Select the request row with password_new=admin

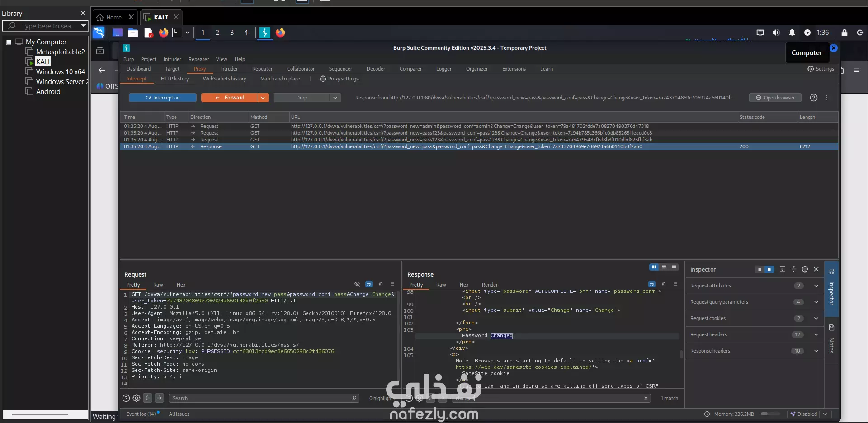coord(479,126)
